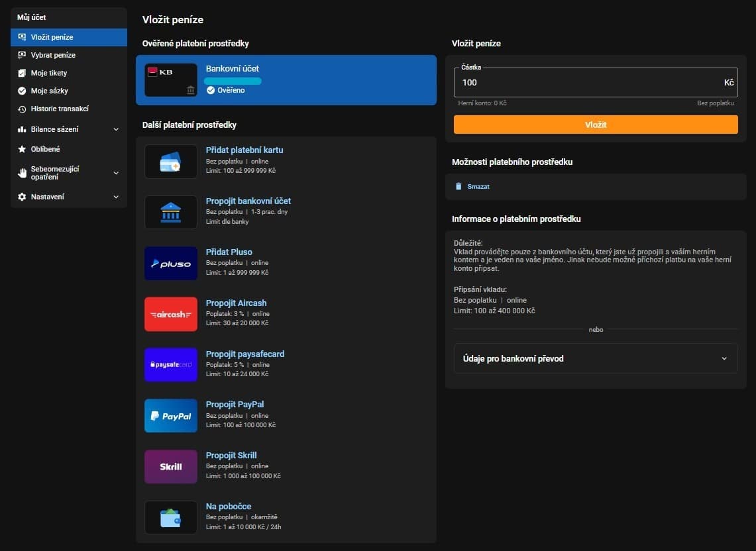This screenshot has width=756, height=551.
Task: Expand the Nastavení chevron
Action: pyautogui.click(x=116, y=197)
